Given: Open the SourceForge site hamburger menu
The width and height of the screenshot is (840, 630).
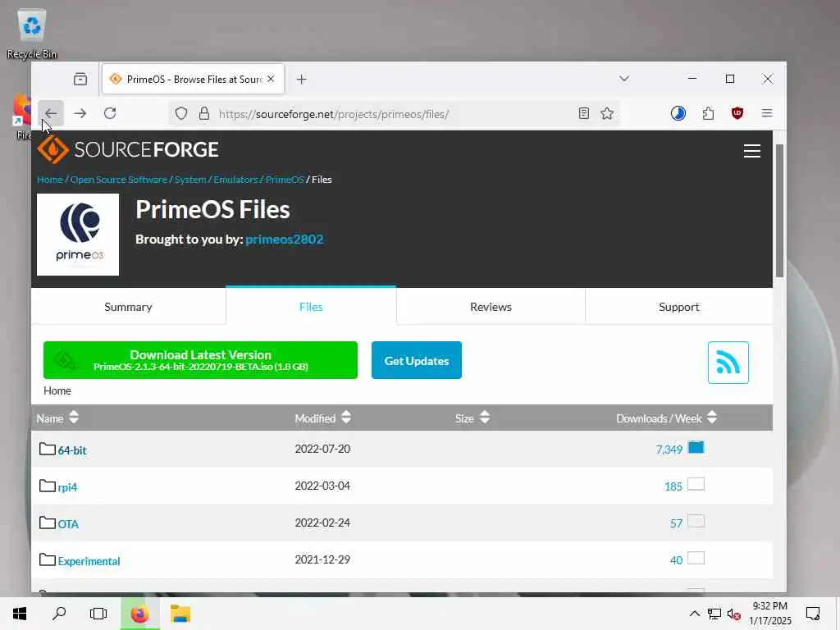Looking at the screenshot, I should click(752, 151).
